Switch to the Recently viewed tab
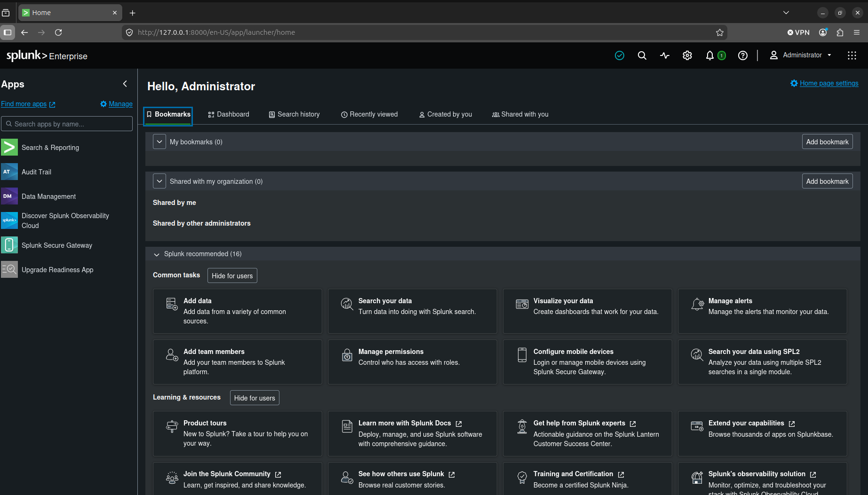Image resolution: width=868 pixels, height=495 pixels. point(369,114)
